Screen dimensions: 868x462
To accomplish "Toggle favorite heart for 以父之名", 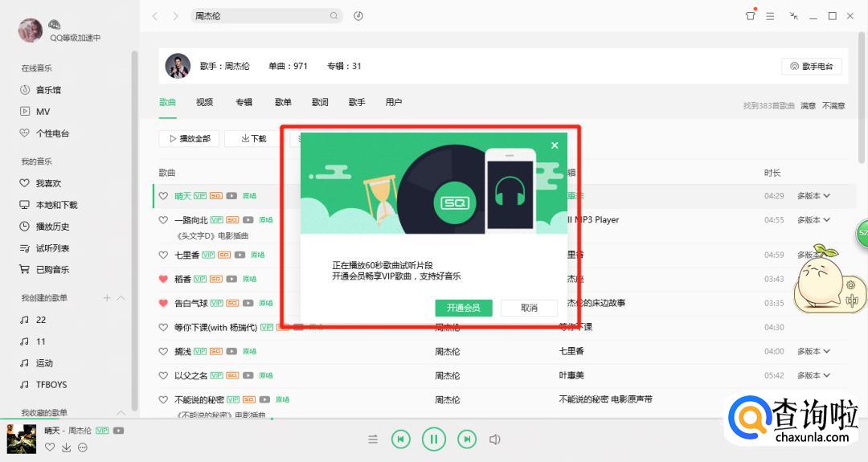I will [x=163, y=375].
